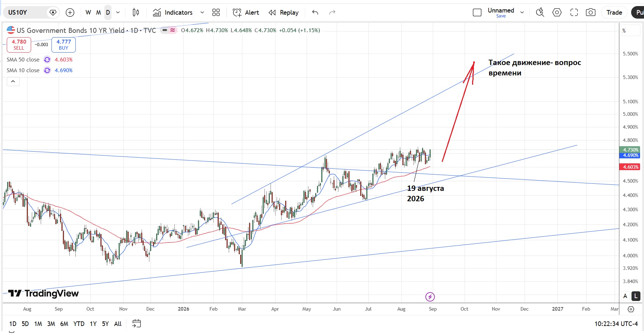Click the layout setup square icon

click(477, 13)
